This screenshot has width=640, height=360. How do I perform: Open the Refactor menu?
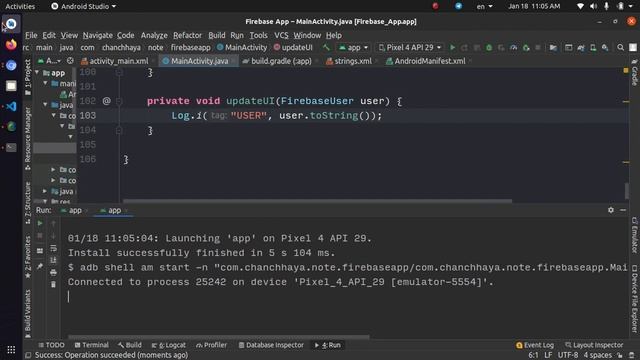coord(187,36)
